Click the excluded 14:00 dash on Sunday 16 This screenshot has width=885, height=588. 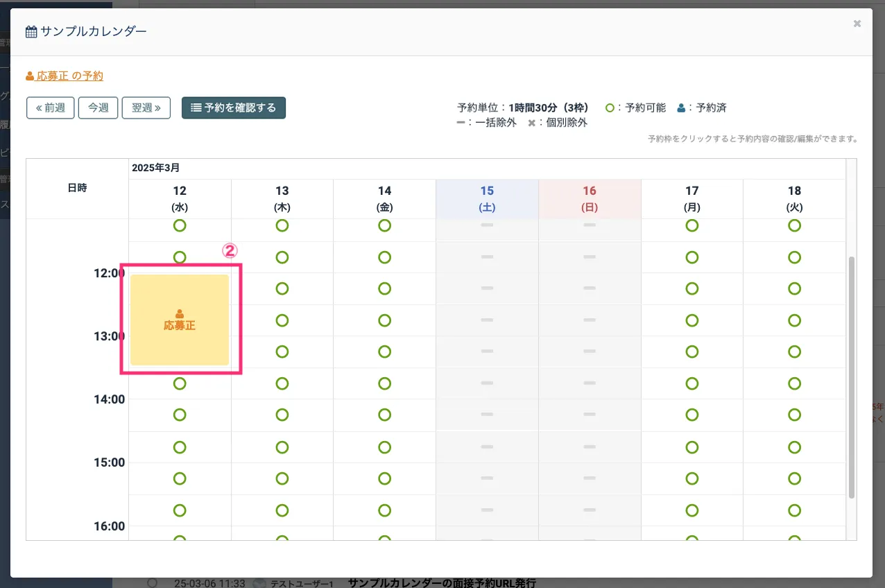(x=590, y=415)
